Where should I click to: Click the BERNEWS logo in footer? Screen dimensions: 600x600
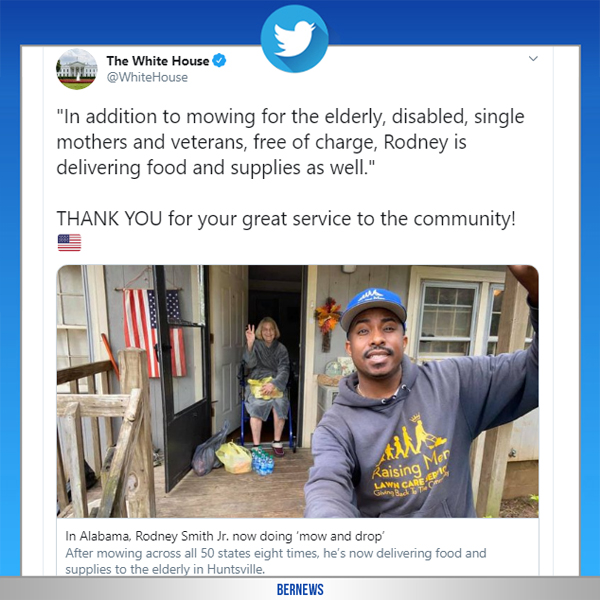300,589
